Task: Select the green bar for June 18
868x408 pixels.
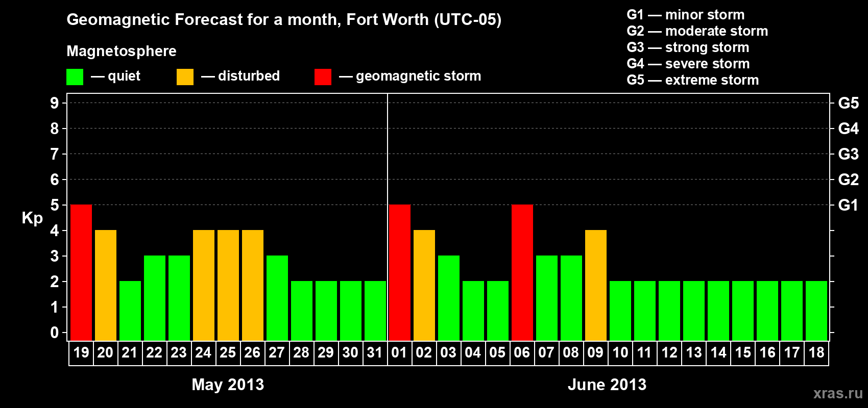Action: pos(816,311)
